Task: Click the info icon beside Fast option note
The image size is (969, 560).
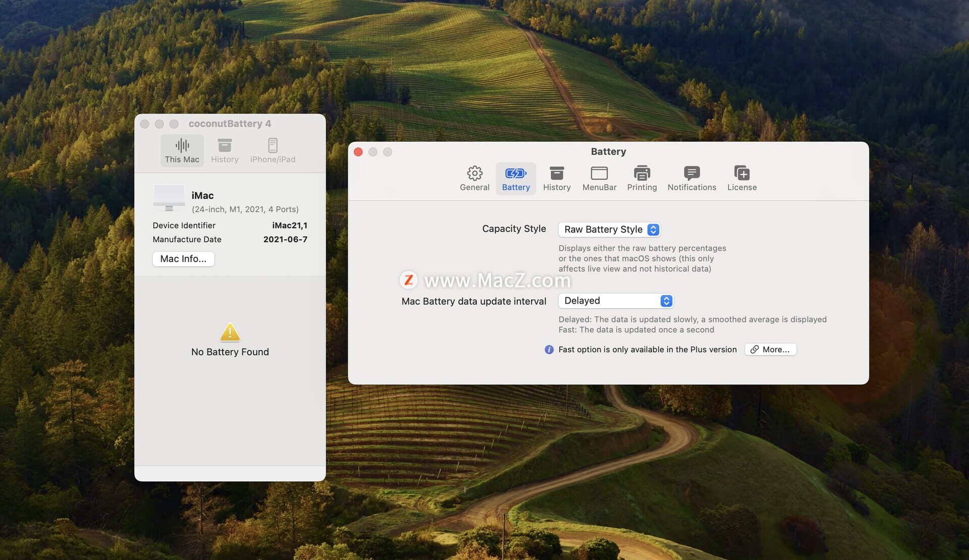Action: click(549, 350)
